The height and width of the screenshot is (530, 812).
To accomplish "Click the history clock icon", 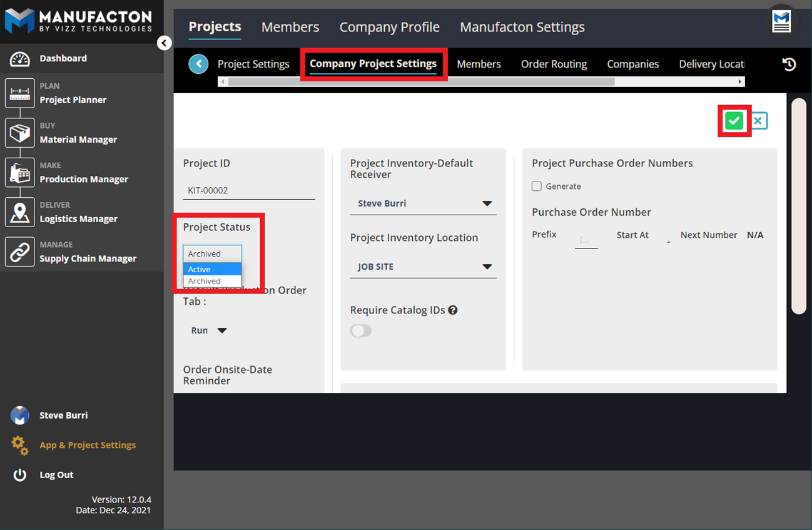I will (789, 64).
